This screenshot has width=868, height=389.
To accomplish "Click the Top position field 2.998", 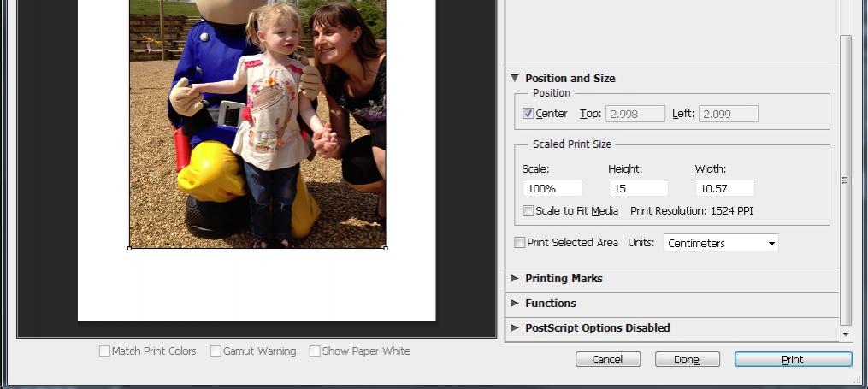I will (x=635, y=114).
